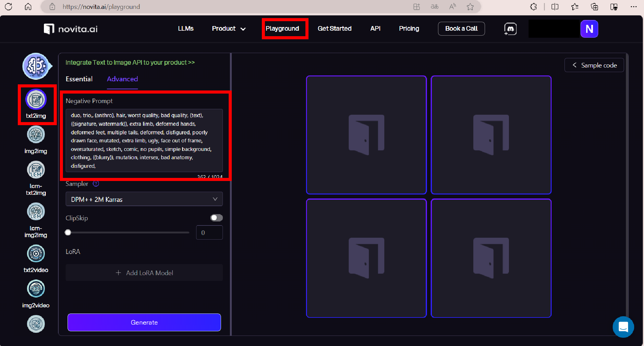Image resolution: width=644 pixels, height=346 pixels.
Task: Open the img2img tool in sidebar
Action: point(36,135)
